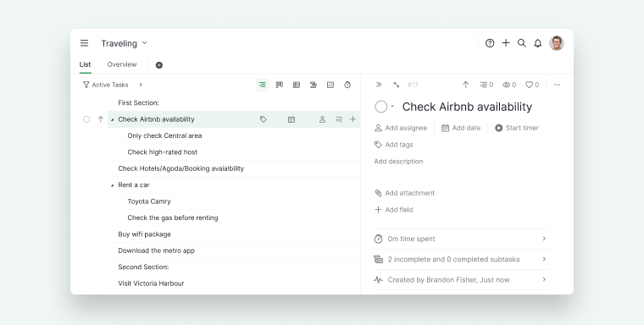Open search with the magnifier icon

(x=522, y=43)
